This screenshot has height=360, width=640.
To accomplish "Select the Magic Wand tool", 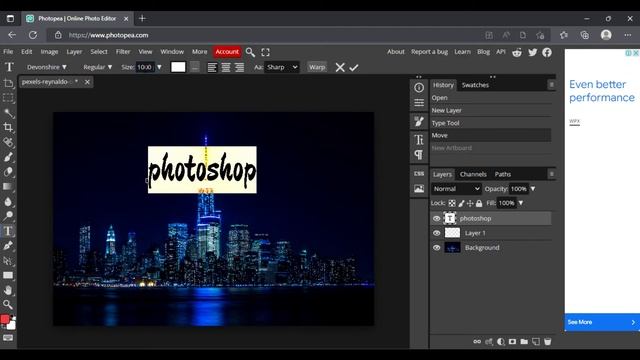I will click(8, 113).
